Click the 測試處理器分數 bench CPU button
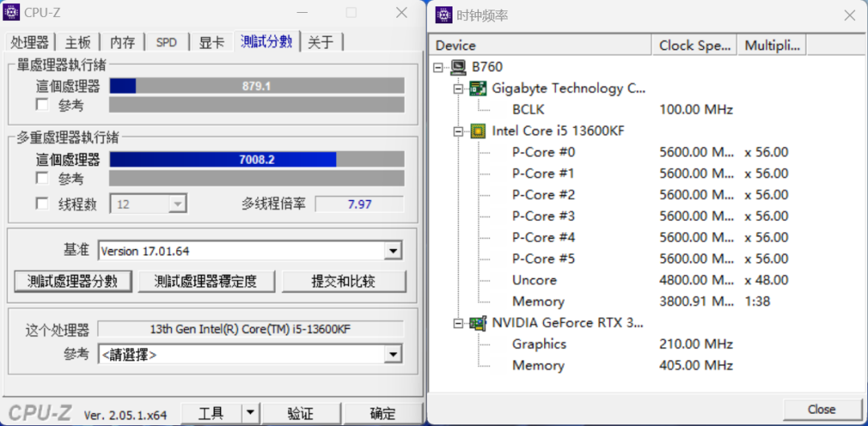The image size is (868, 426). [x=72, y=281]
